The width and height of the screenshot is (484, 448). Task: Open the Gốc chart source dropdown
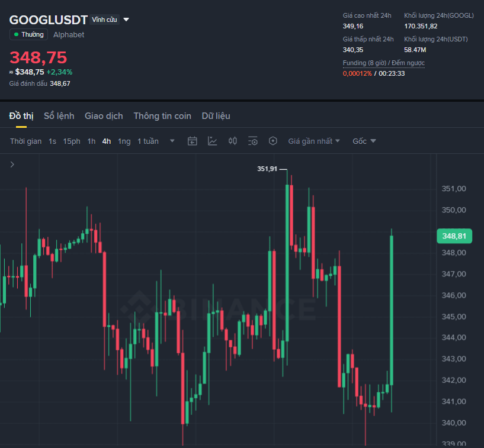[364, 141]
